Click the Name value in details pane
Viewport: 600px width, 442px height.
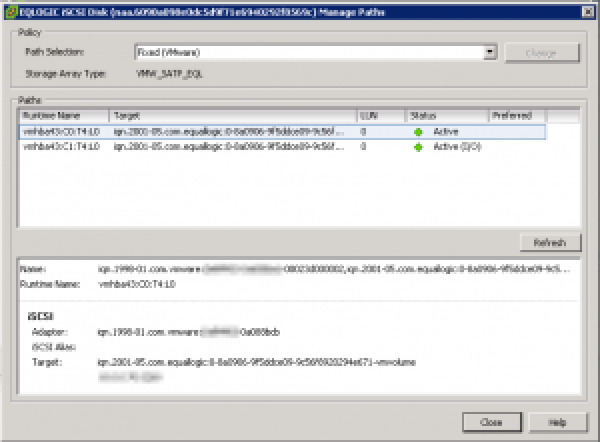(334, 269)
